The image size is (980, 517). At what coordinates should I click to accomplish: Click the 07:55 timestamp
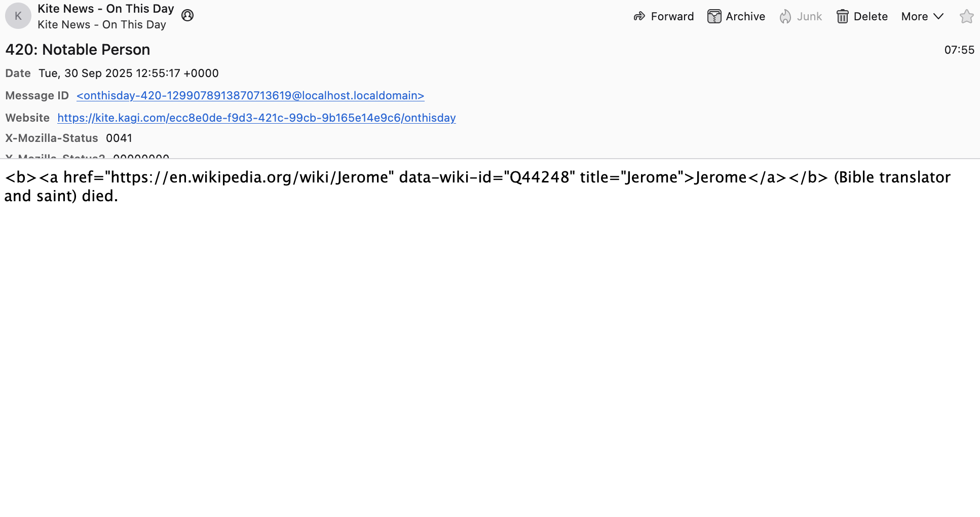pos(959,50)
